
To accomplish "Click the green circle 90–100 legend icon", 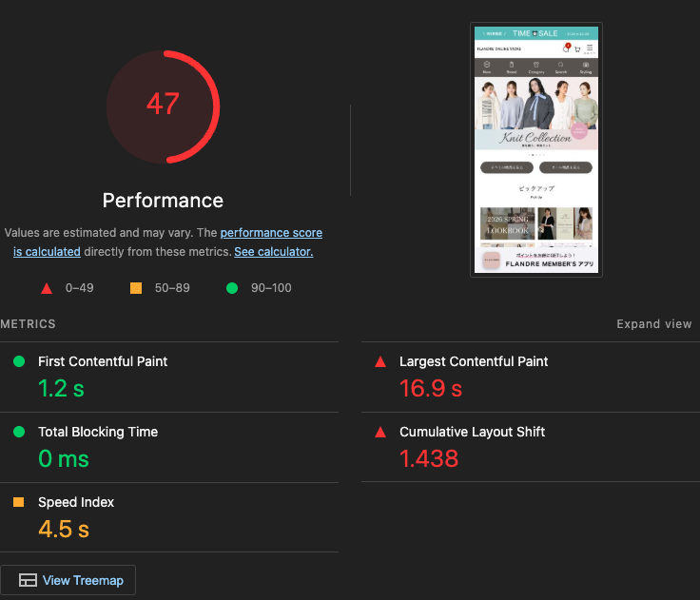I will 232,288.
